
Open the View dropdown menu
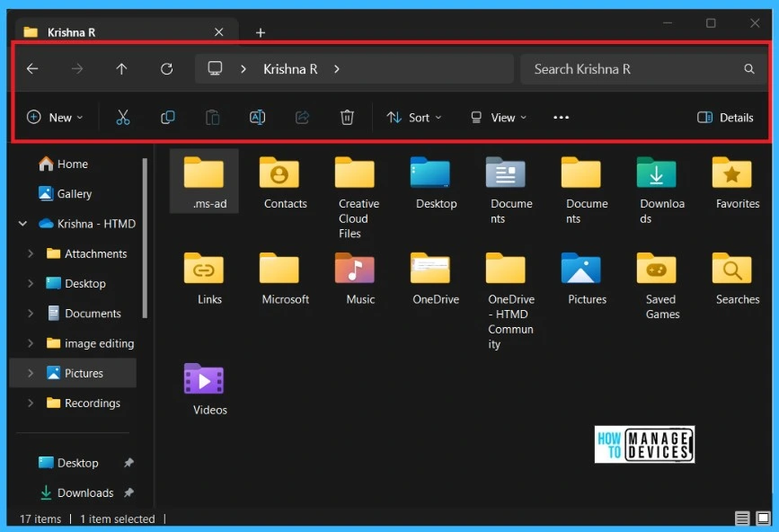point(499,117)
